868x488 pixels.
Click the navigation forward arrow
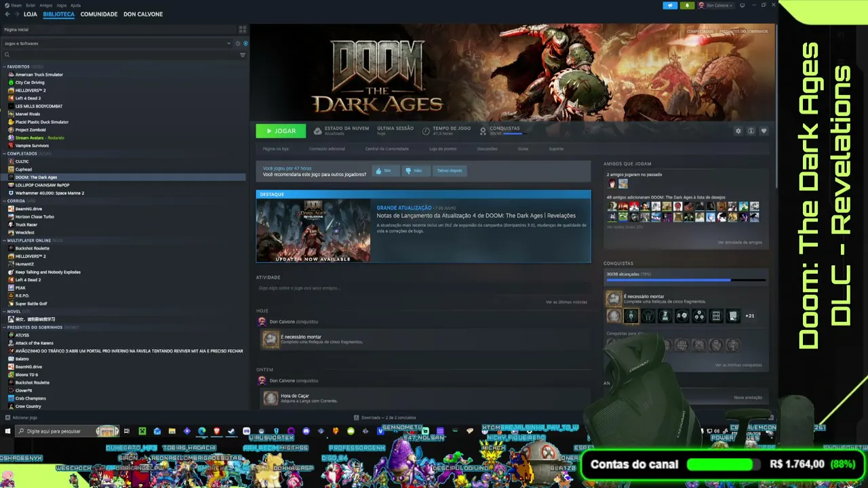(17, 14)
